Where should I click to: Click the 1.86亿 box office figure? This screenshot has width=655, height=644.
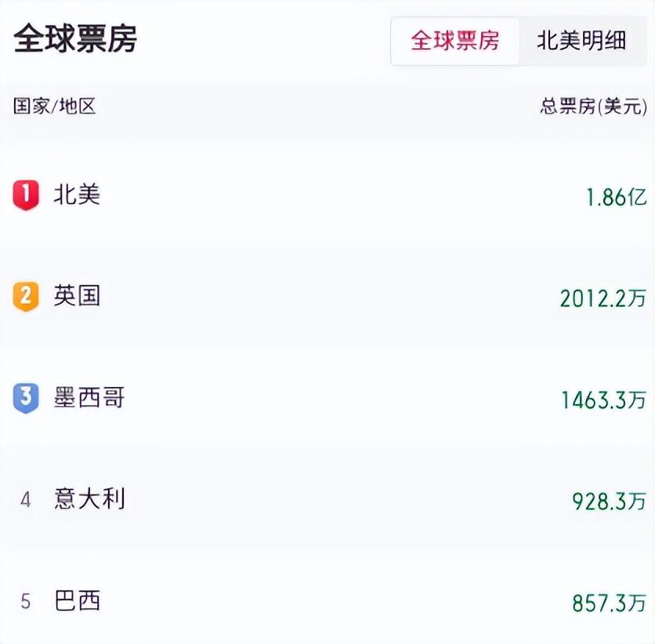click(617, 197)
